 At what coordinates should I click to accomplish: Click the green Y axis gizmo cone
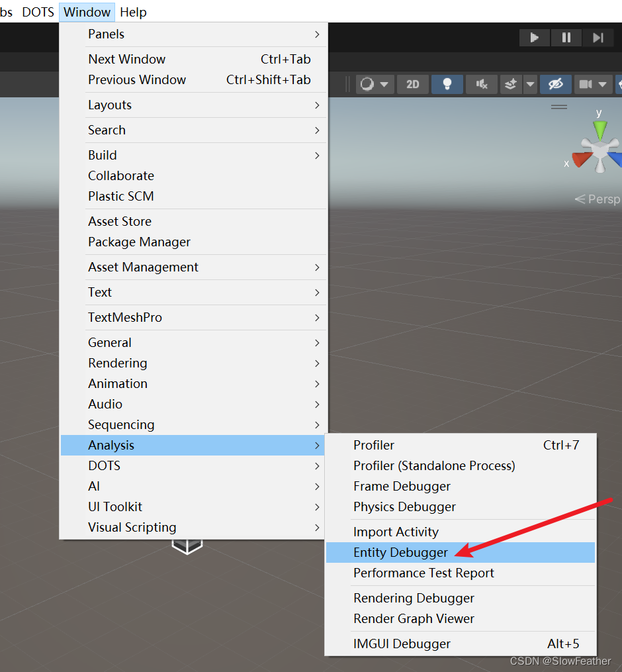pos(600,130)
